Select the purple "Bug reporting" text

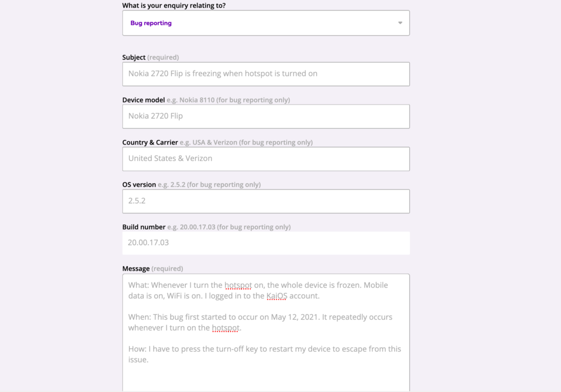pyautogui.click(x=151, y=23)
